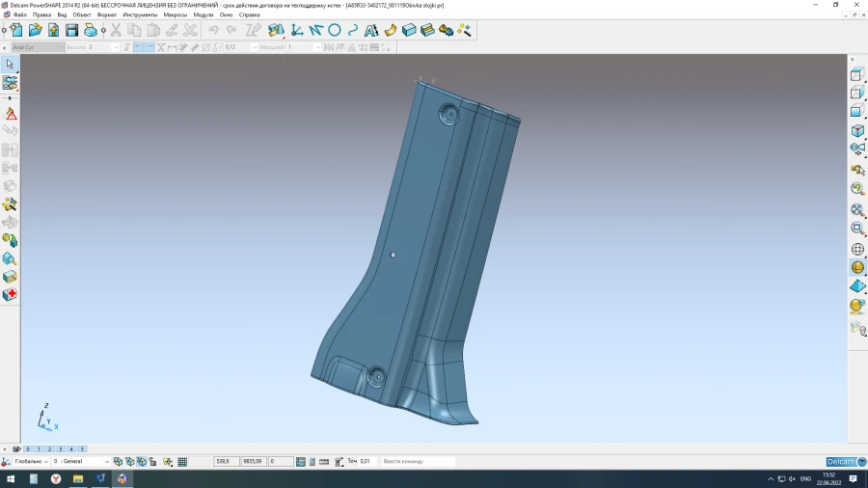Open the Макросы menu
The width and height of the screenshot is (868, 488).
(176, 15)
